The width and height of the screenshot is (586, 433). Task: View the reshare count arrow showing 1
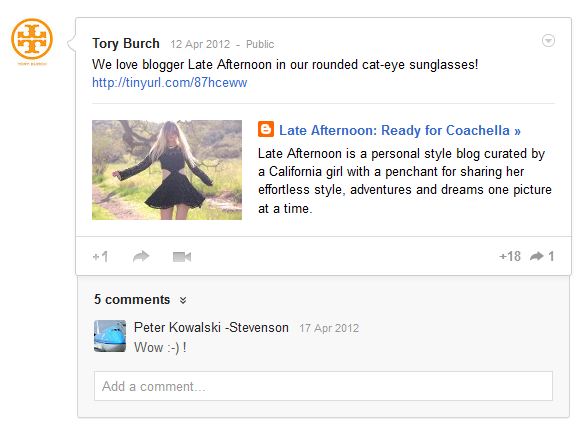[x=542, y=256]
